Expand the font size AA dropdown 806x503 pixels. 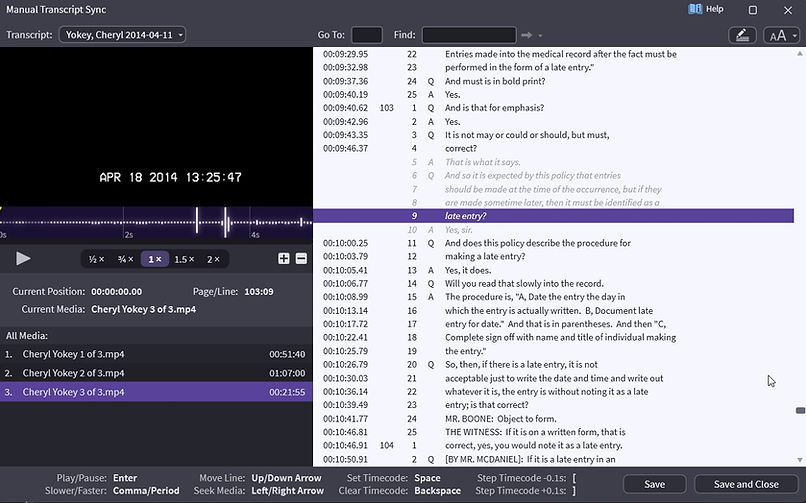coord(781,35)
